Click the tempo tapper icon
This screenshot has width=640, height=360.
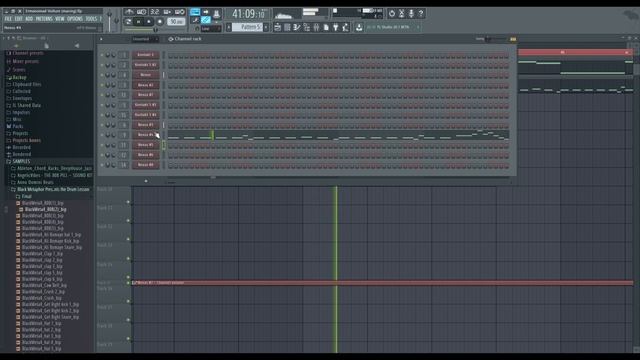click(x=345, y=27)
